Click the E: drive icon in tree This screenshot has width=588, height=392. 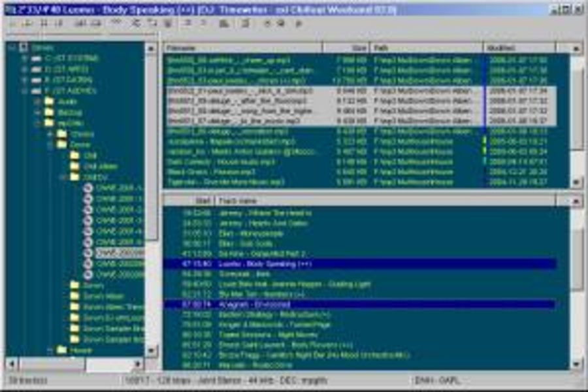(37, 80)
